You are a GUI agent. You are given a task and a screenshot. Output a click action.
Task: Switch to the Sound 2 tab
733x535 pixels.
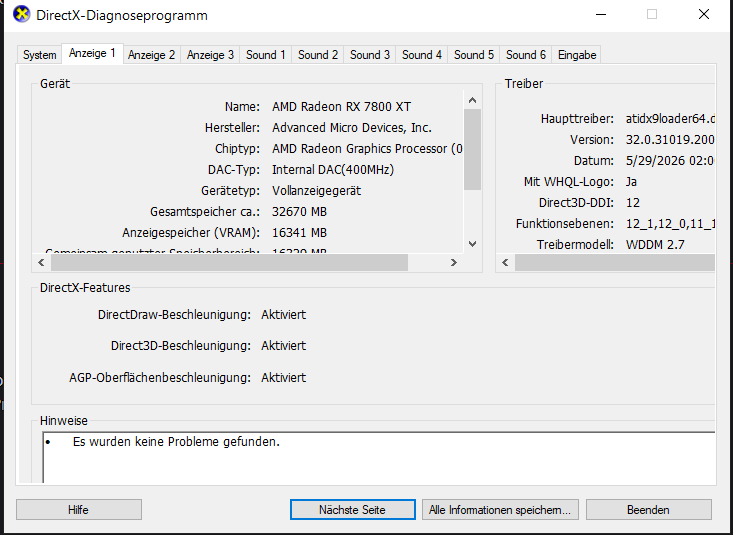pyautogui.click(x=318, y=55)
